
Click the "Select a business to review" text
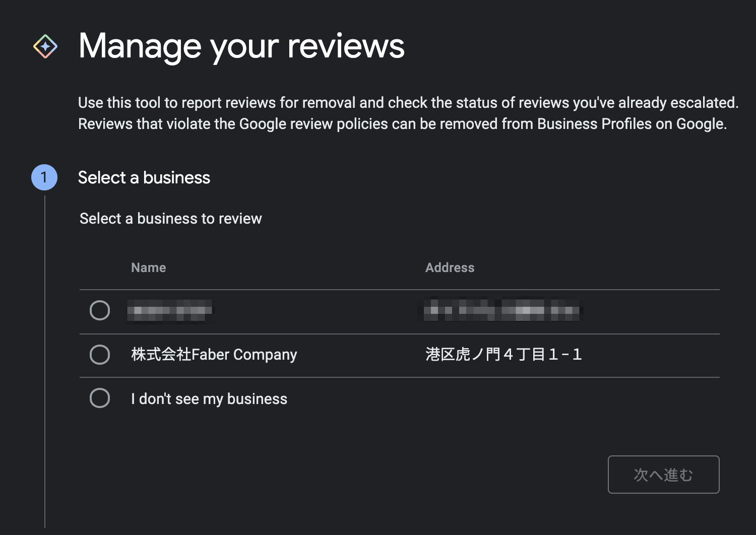[x=171, y=219]
